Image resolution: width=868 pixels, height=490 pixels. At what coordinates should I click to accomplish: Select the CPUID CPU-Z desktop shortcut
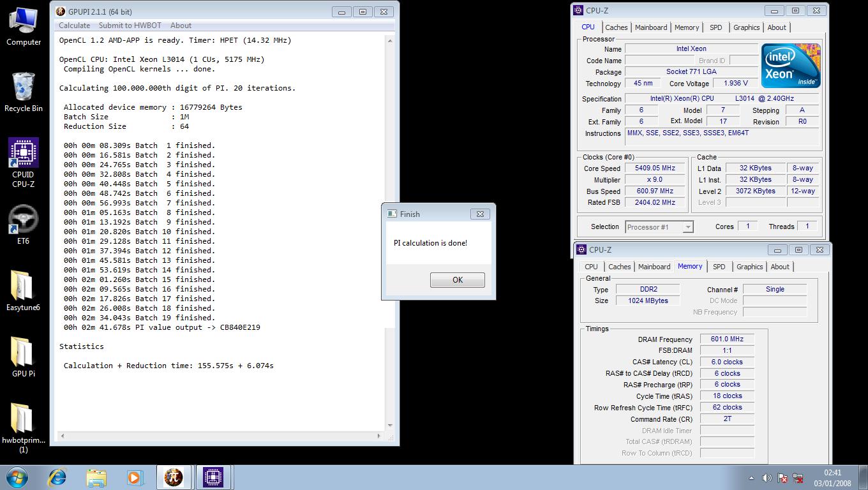[x=24, y=163]
